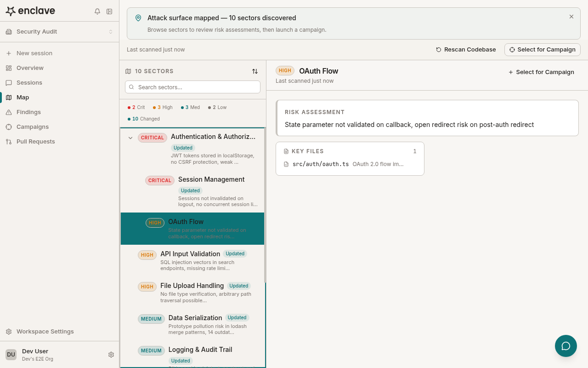Toggle sector sort order icon
Screen dimensions: 588x368
pos(255,71)
